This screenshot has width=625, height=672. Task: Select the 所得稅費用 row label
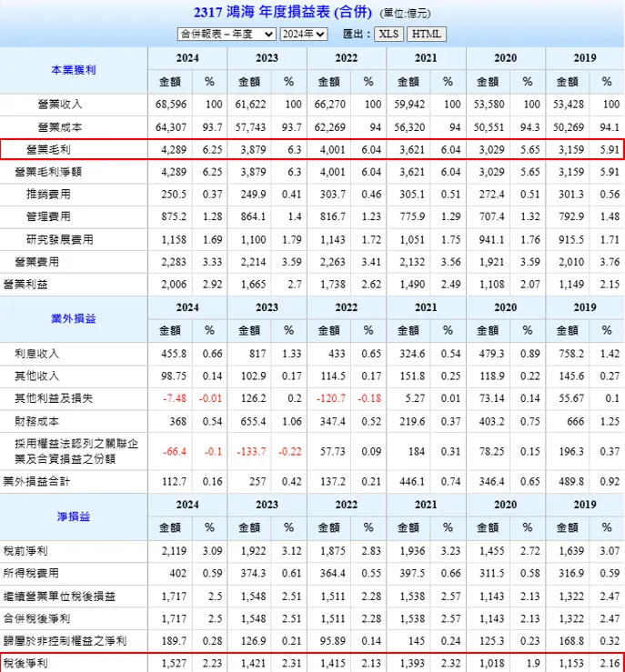click(x=31, y=573)
